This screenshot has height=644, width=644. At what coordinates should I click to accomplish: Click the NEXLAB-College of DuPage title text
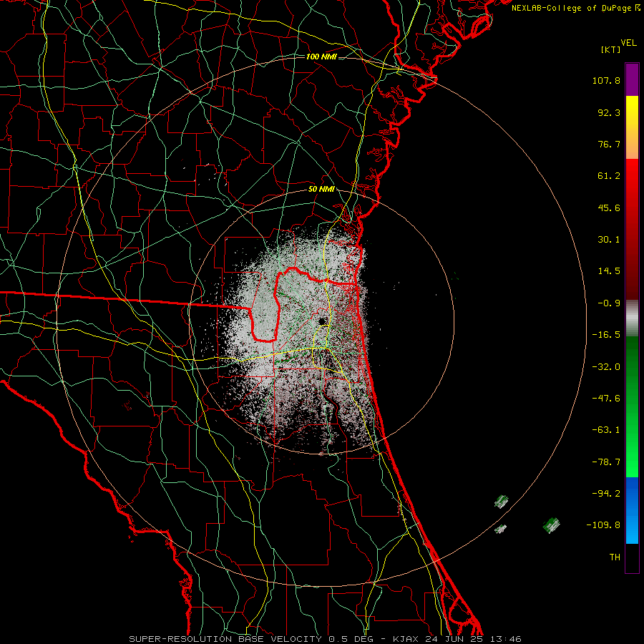(x=571, y=8)
